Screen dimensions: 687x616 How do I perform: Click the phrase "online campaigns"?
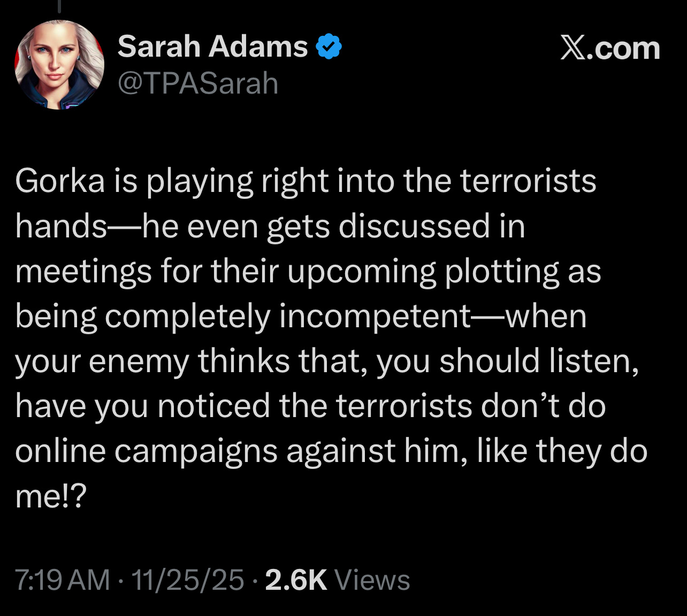pos(146,451)
